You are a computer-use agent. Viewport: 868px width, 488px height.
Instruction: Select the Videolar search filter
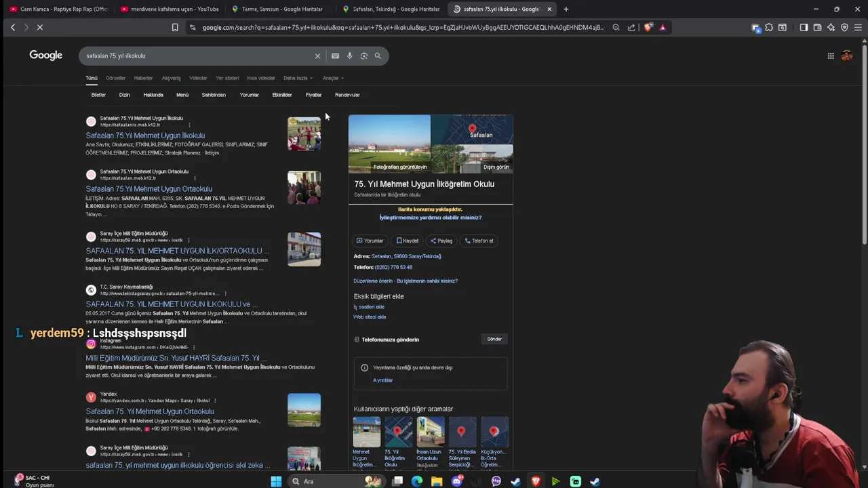(198, 78)
